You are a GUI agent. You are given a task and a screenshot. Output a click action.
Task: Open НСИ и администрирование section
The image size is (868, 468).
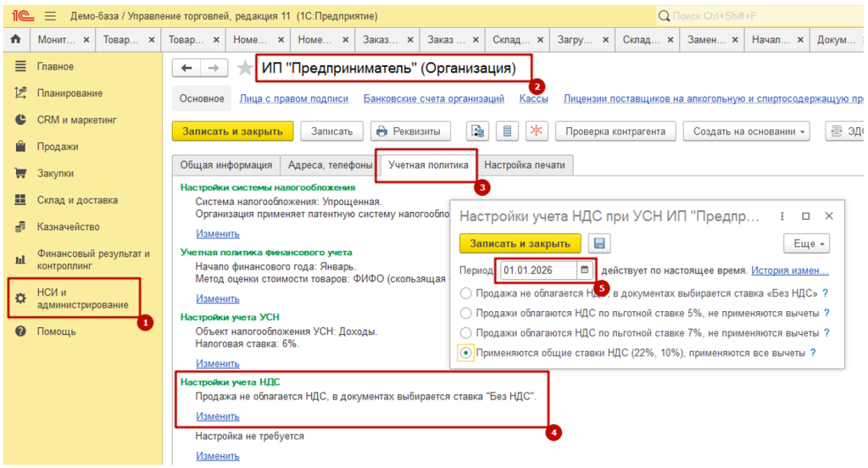(x=82, y=298)
